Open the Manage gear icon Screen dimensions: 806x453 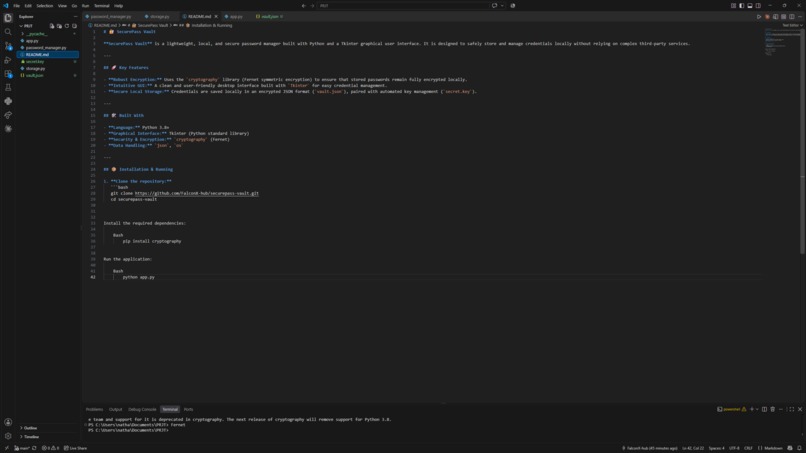(8, 436)
